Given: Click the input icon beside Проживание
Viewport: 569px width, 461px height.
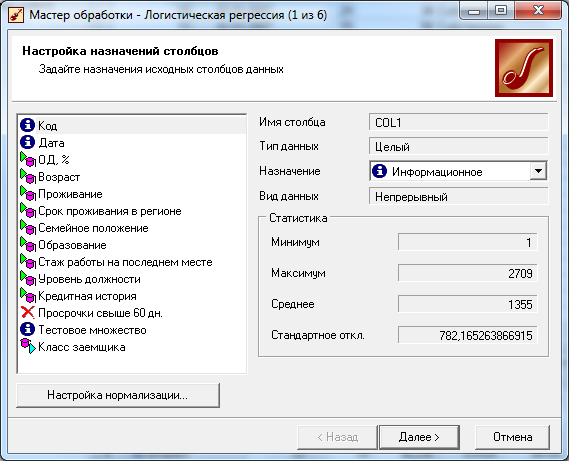Looking at the screenshot, I should (x=28, y=193).
